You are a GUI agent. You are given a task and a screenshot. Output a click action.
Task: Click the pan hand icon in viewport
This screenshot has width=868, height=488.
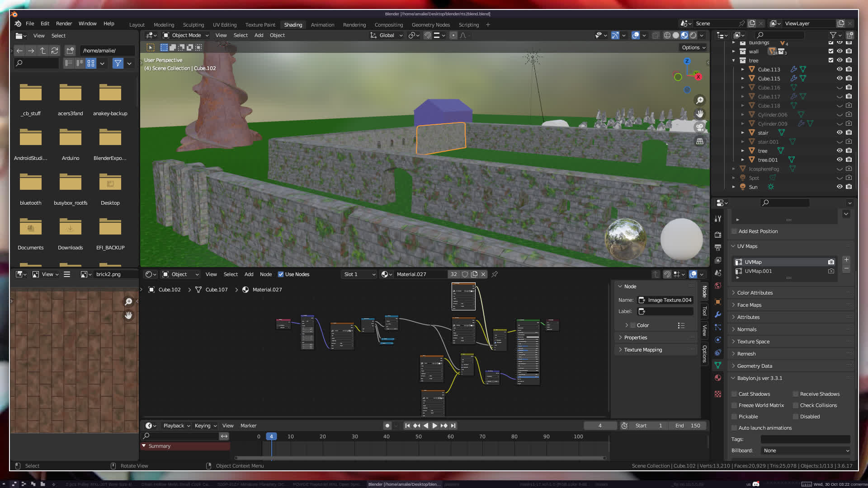tap(700, 114)
